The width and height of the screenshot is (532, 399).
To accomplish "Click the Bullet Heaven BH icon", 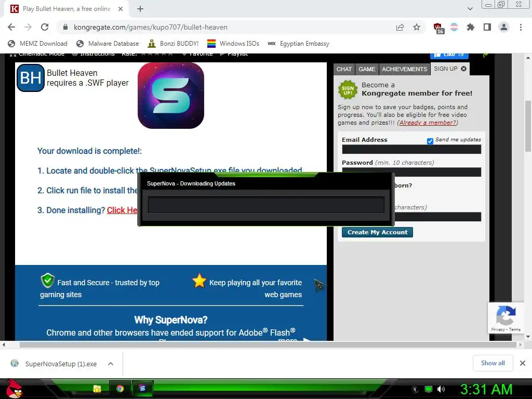I will pos(31,78).
